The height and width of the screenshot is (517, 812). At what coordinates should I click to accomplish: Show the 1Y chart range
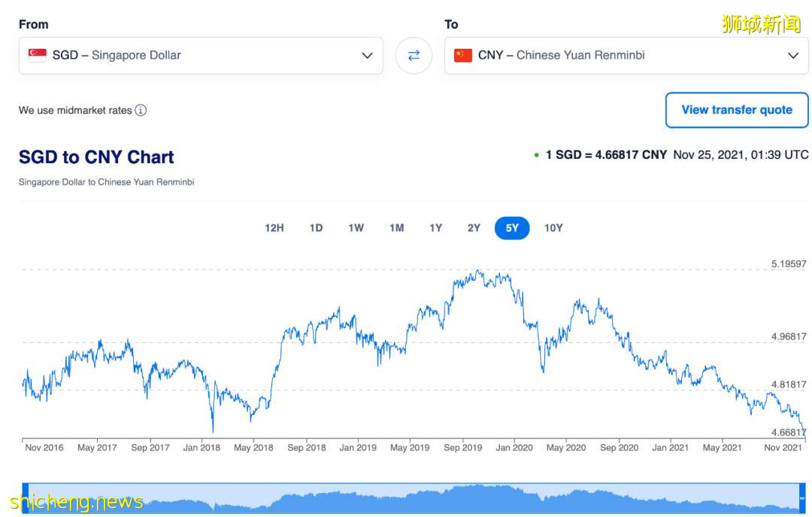(x=436, y=228)
